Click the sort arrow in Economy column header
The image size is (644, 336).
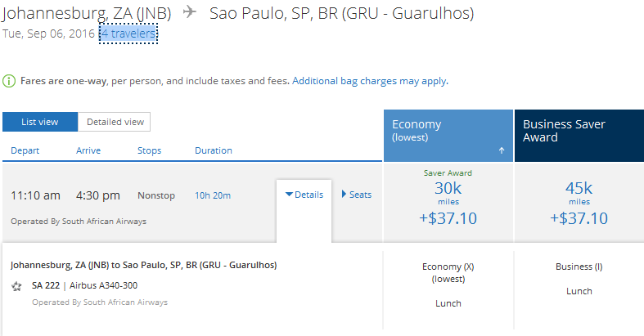coord(501,150)
